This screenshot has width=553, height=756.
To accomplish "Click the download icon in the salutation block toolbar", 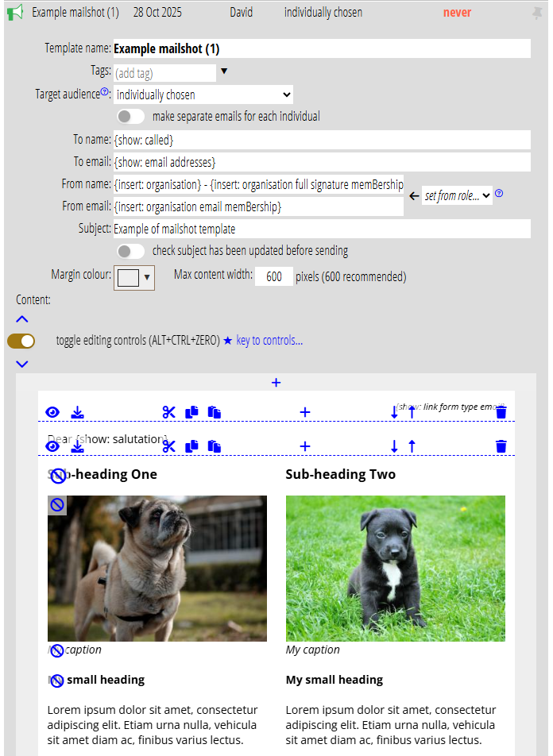I will click(x=77, y=446).
